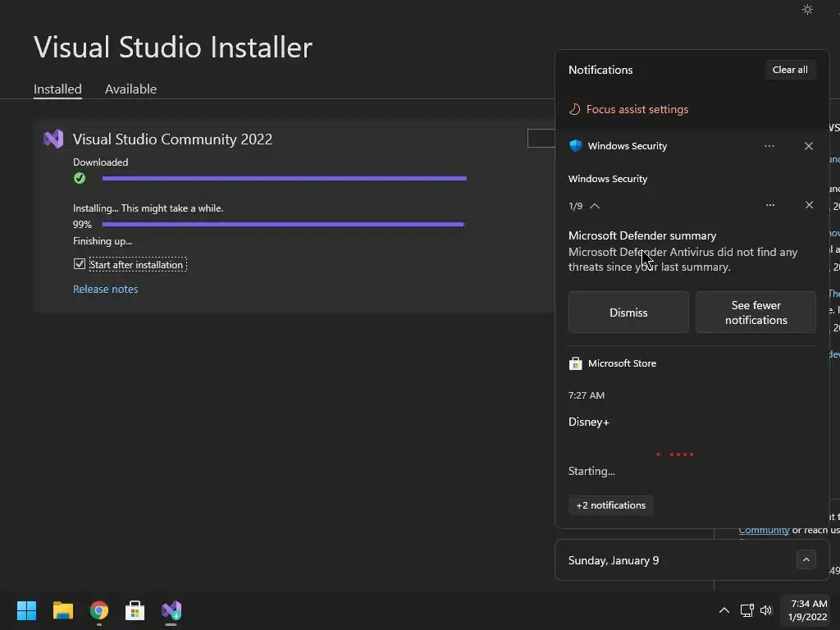Screen dimensions: 840x630
Task: Open the Release notes link
Action: [105, 289]
